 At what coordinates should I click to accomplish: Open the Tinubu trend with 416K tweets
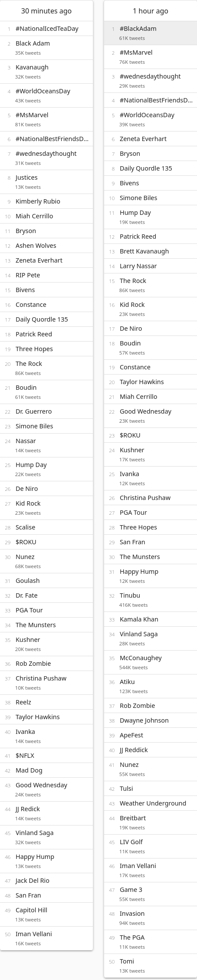pyautogui.click(x=151, y=600)
